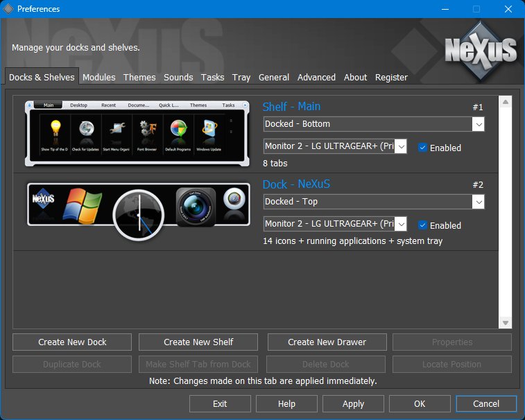Open the Docked - Bottom position dropdown

[374, 124]
